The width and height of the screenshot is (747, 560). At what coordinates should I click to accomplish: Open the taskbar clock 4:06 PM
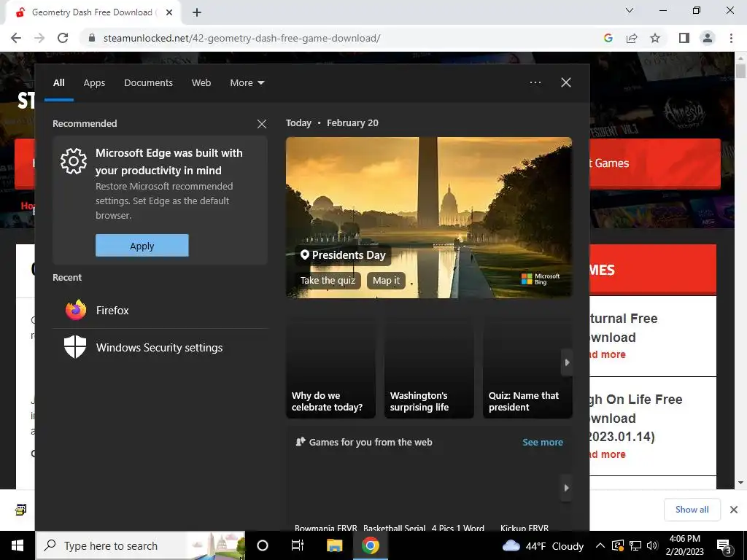tap(684, 545)
